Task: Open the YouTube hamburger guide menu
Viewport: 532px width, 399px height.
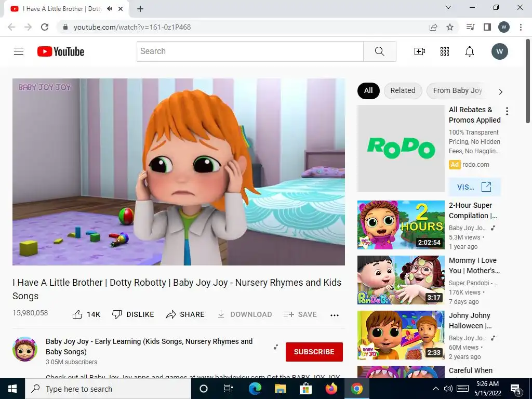Action: [19, 51]
